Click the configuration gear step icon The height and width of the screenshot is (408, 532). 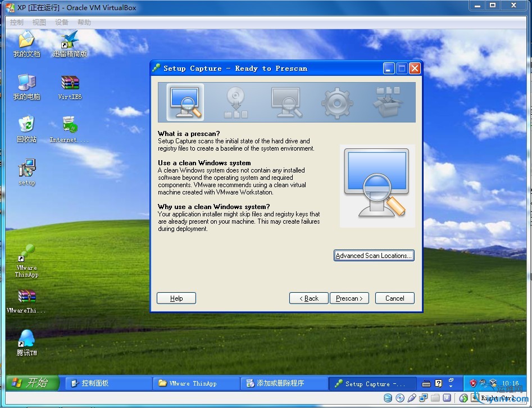tap(337, 103)
